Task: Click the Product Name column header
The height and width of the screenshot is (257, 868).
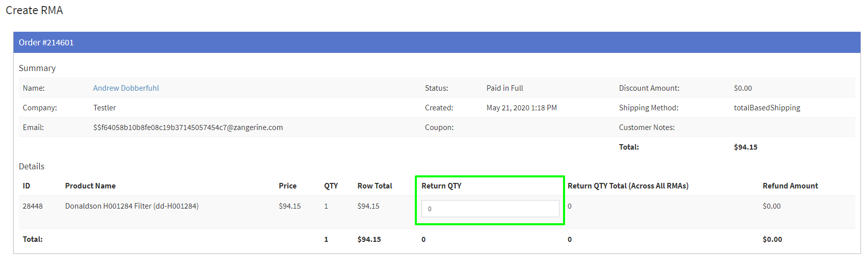Action: pyautogui.click(x=90, y=186)
